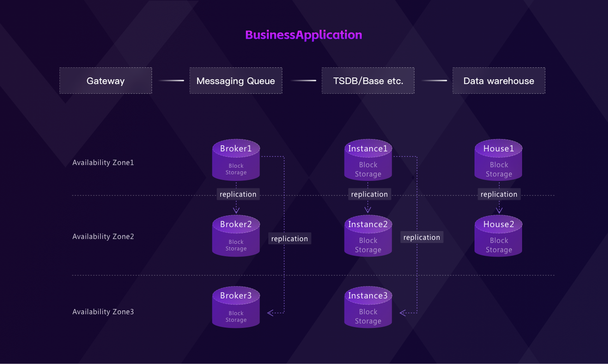608x364 pixels.
Task: Select the Availability Zone3 label
Action: pyautogui.click(x=103, y=312)
